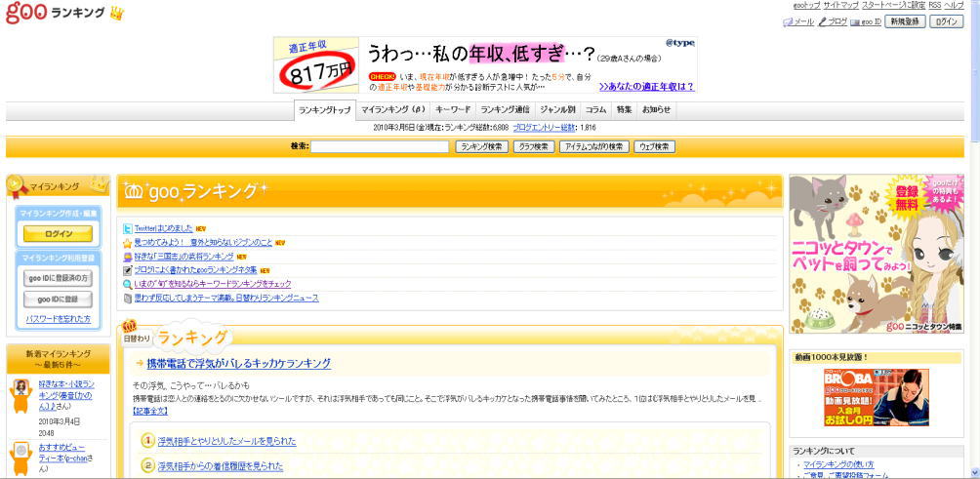Click the yellow ログイン button in マイランキング panel

pyautogui.click(x=59, y=234)
